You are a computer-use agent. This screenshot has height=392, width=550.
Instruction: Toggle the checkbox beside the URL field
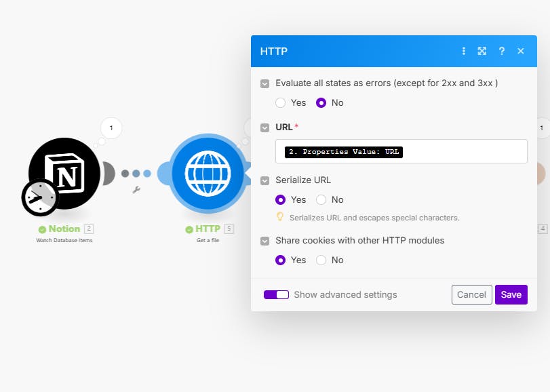[264, 128]
